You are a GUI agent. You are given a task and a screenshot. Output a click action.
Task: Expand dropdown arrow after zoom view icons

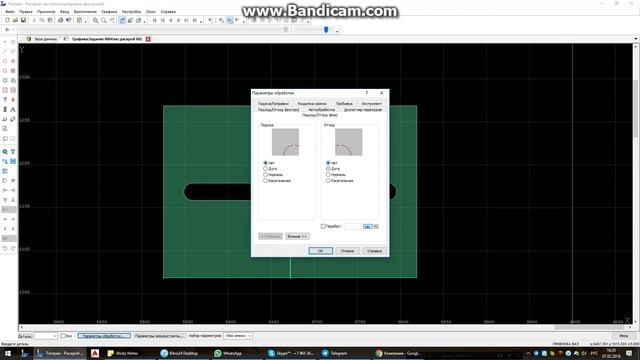(144, 21)
